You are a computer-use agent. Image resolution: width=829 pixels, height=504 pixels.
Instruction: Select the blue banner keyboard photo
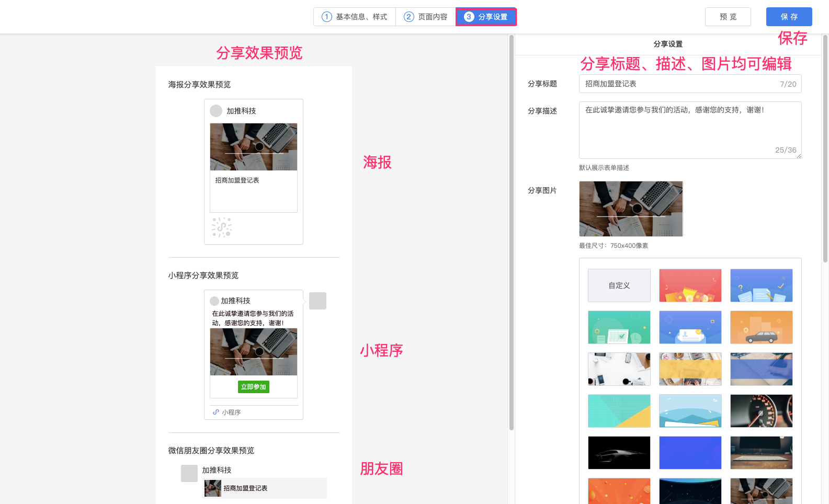pos(762,369)
